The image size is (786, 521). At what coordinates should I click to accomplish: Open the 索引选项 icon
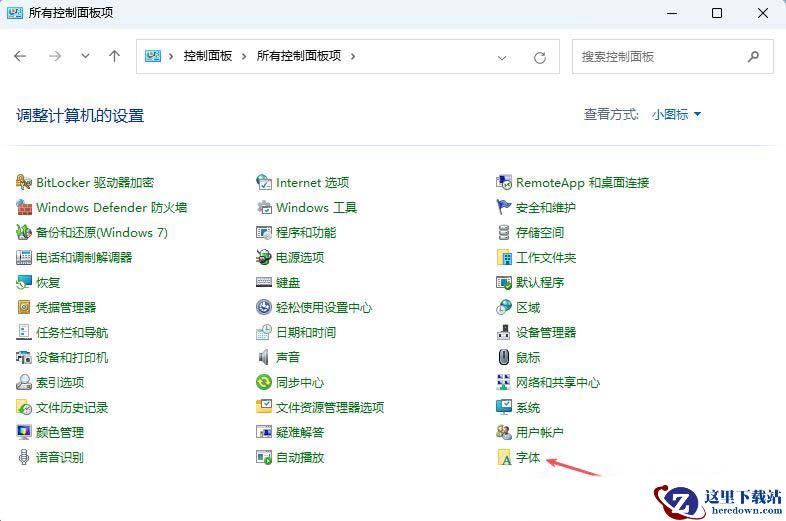pos(24,382)
